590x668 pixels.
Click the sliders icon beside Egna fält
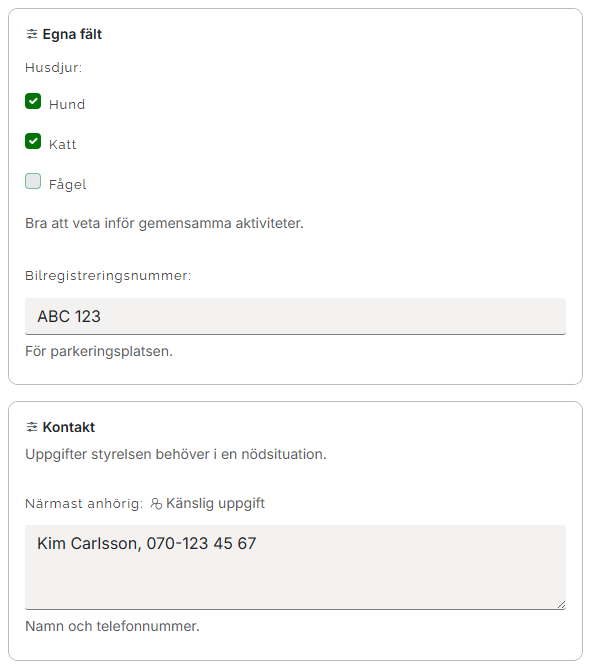32,34
